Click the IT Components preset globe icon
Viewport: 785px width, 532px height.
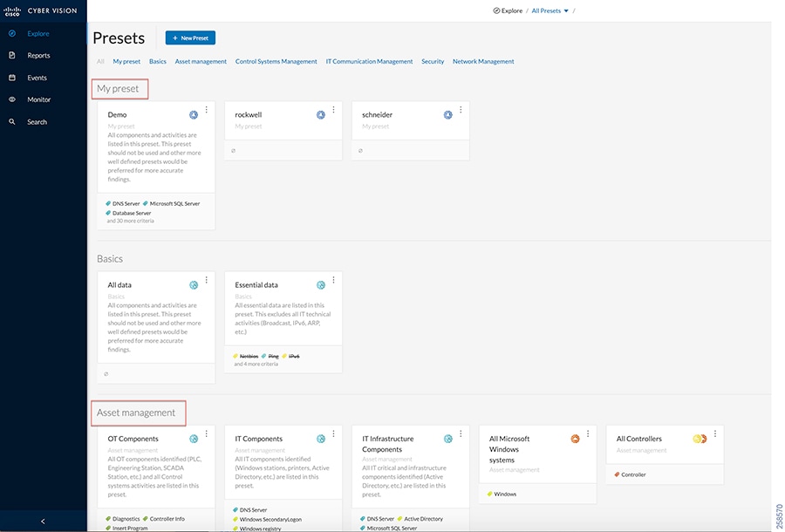click(321, 439)
